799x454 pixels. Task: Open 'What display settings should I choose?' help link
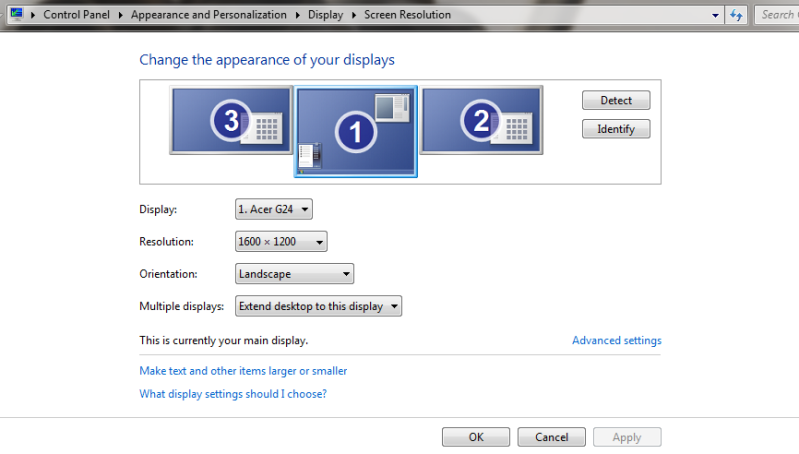[233, 394]
